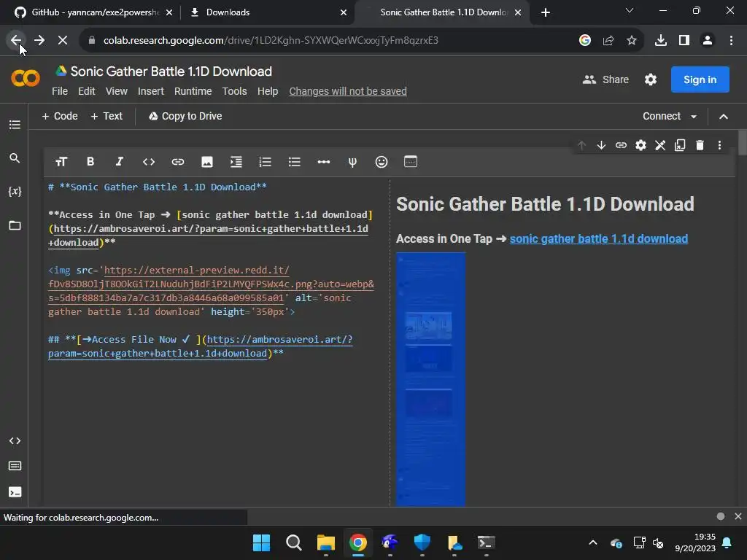
Task: Close the markdown editor
Action: [660, 145]
